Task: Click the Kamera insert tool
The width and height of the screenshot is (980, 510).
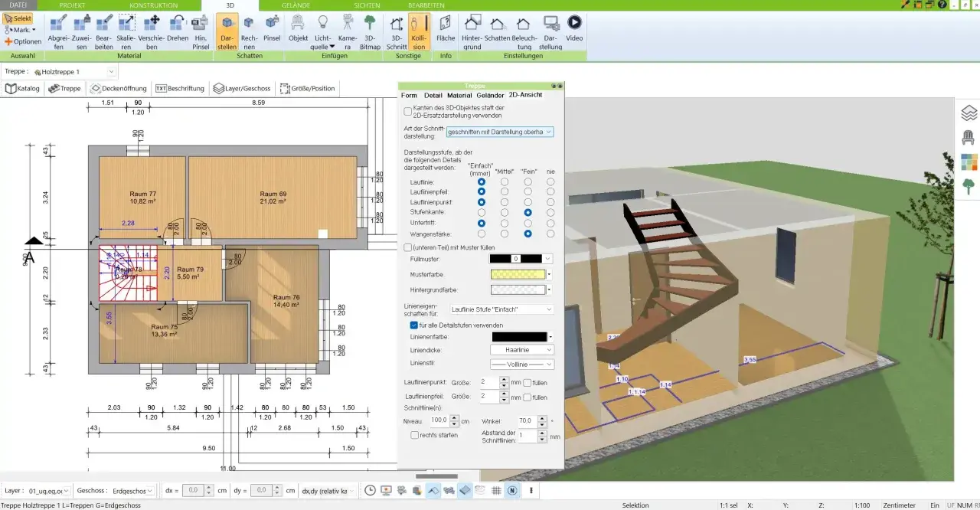Action: click(x=348, y=32)
